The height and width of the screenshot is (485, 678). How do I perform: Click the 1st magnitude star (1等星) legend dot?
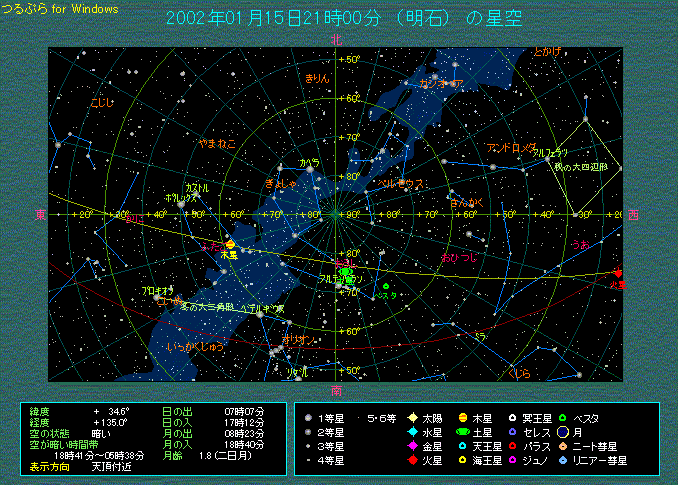310,418
